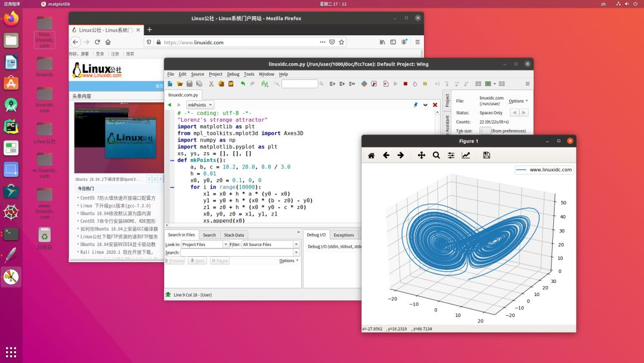The width and height of the screenshot is (644, 363).
Task: Click the editor split chevron in Wing
Action: tap(426, 105)
